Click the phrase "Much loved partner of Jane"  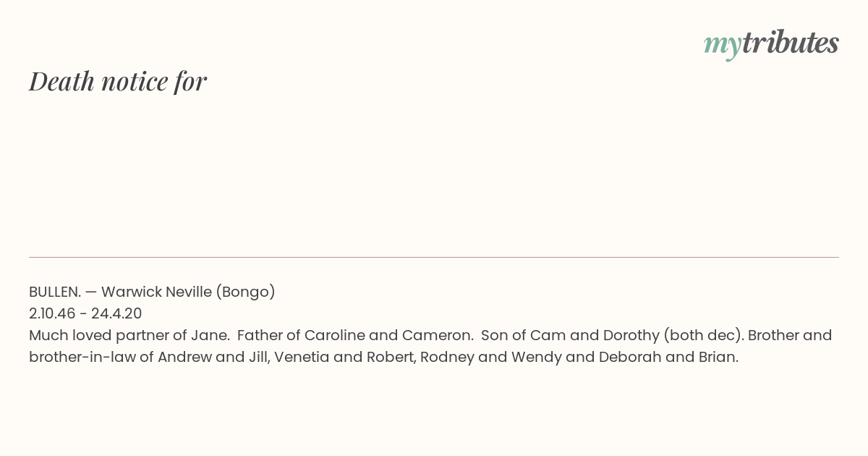coord(127,335)
